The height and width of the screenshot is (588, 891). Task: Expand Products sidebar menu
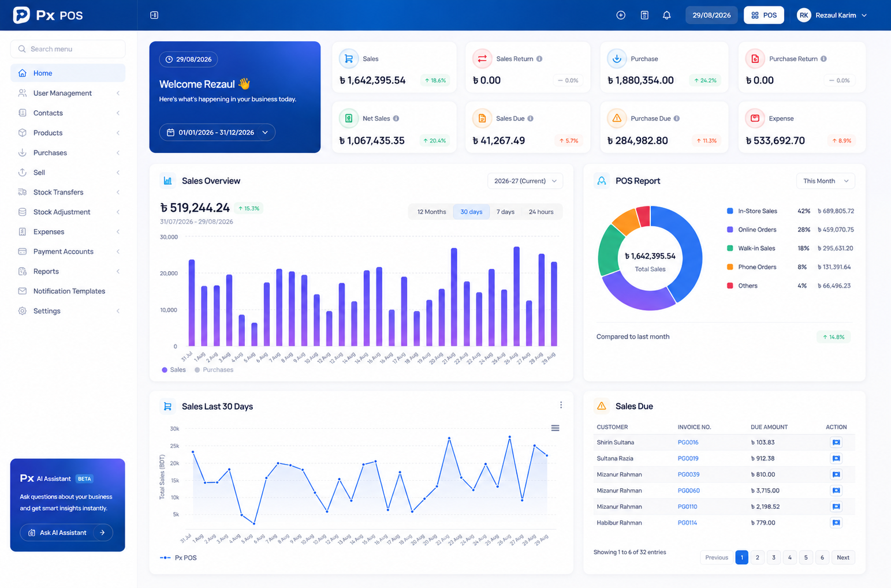(68, 133)
